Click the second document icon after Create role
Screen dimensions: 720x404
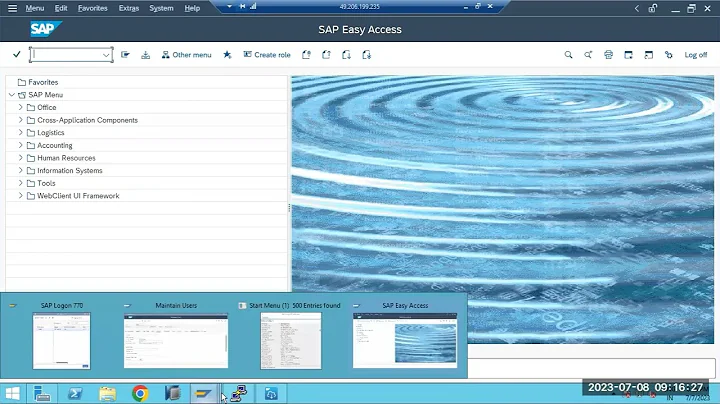click(326, 55)
